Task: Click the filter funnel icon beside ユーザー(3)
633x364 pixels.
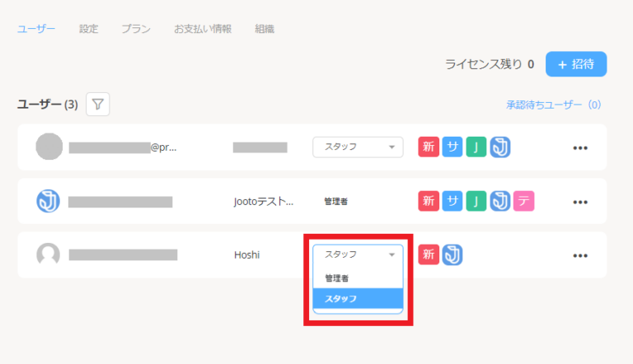Action: pos(98,105)
